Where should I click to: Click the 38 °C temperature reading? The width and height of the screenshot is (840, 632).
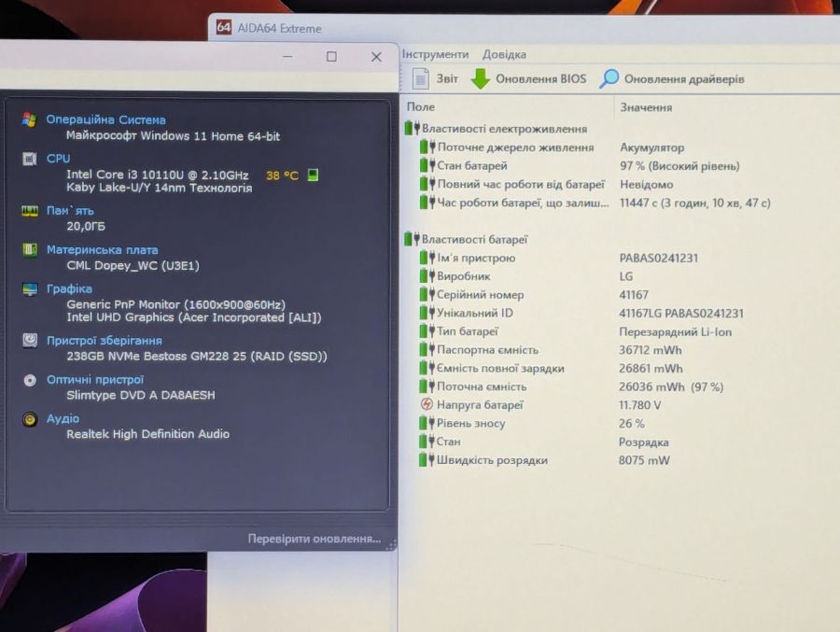[282, 176]
